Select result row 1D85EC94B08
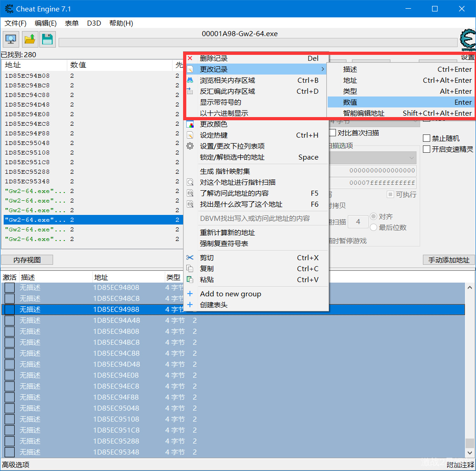 point(93,76)
